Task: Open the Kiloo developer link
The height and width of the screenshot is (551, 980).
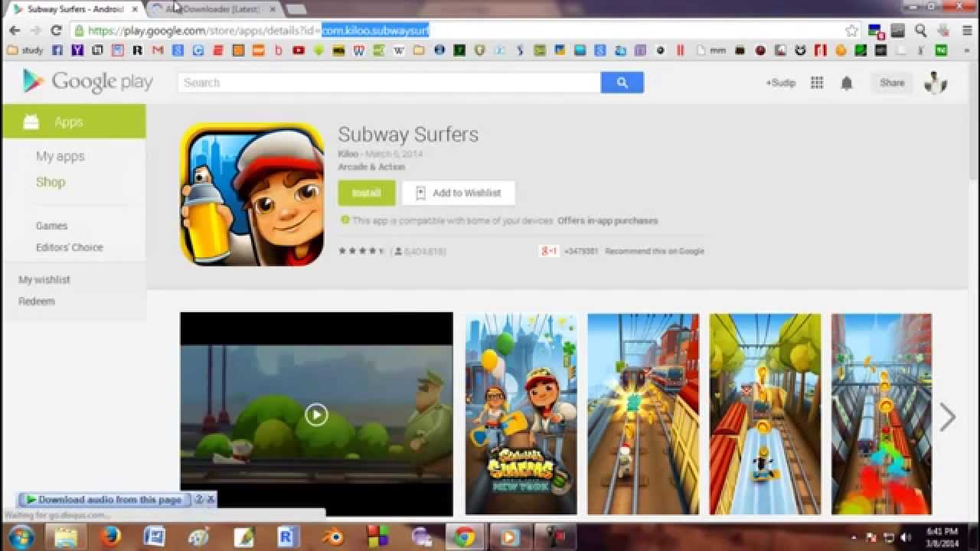Action: (347, 154)
